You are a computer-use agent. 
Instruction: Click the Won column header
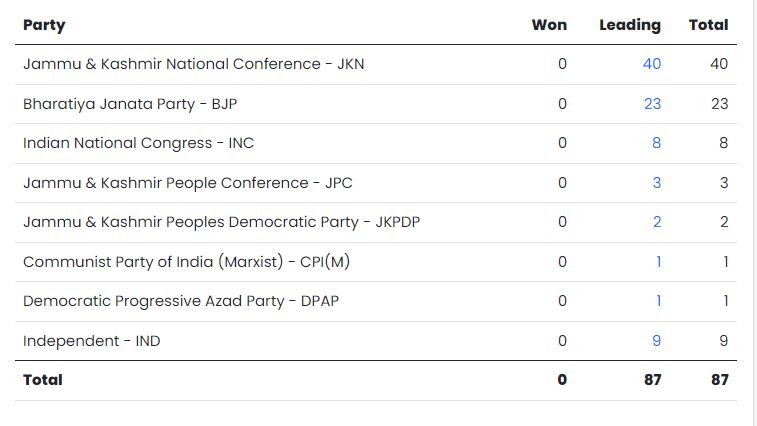coord(549,25)
